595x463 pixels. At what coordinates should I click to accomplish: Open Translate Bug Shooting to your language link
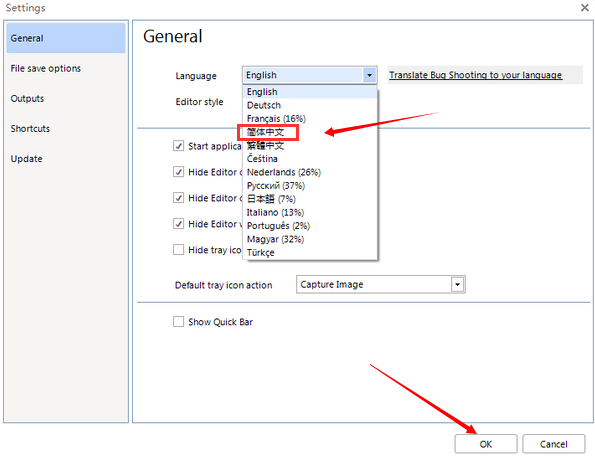point(475,75)
